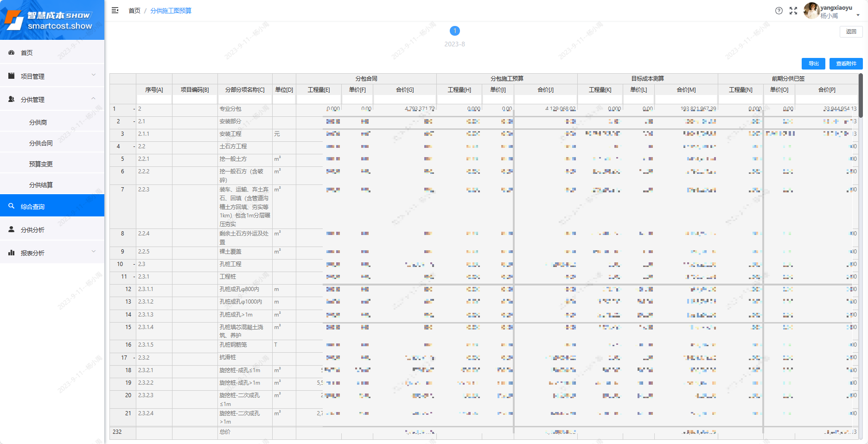868x444 pixels.
Task: Click the step 1 timeline marker for 2023-8
Action: pyautogui.click(x=454, y=31)
